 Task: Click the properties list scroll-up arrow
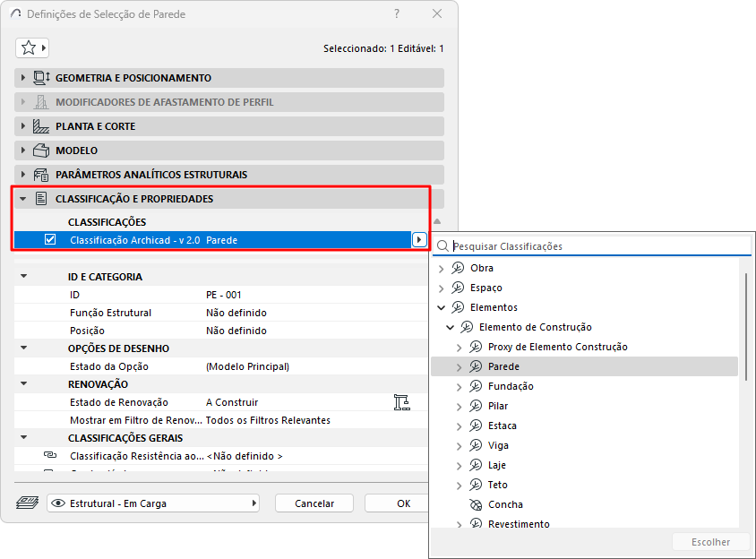pos(437,221)
